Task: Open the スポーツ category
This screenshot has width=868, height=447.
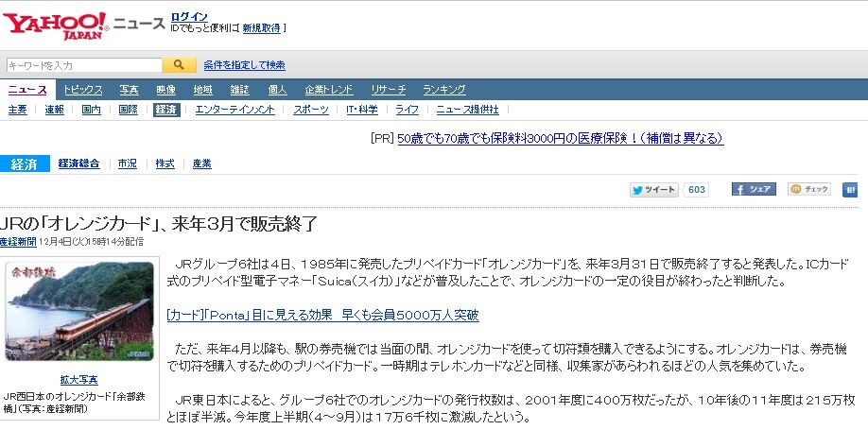Action: tap(310, 110)
